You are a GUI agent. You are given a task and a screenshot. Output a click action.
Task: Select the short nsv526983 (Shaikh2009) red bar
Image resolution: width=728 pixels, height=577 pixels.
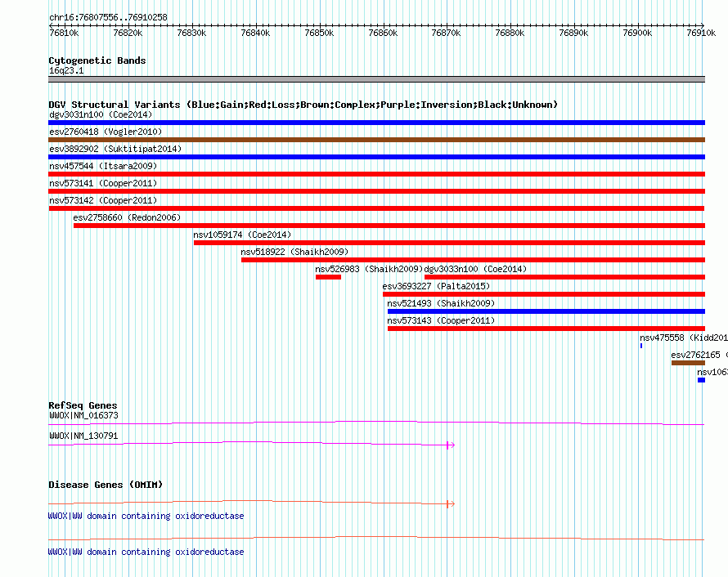point(328,277)
